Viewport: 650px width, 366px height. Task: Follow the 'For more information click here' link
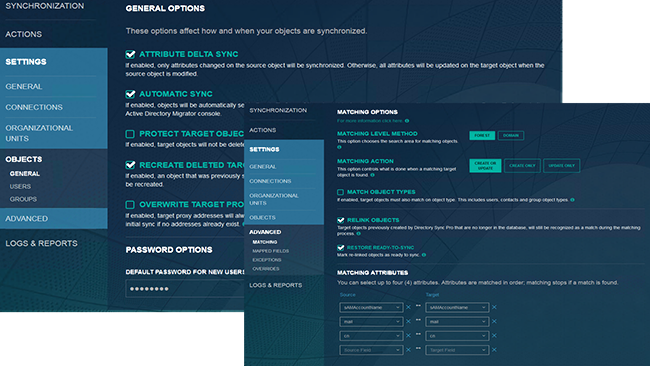point(370,121)
